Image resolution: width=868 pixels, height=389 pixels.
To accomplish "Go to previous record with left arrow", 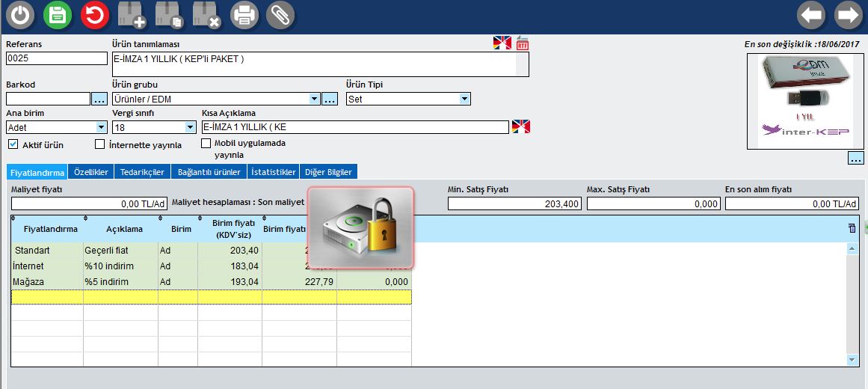I will point(811,15).
